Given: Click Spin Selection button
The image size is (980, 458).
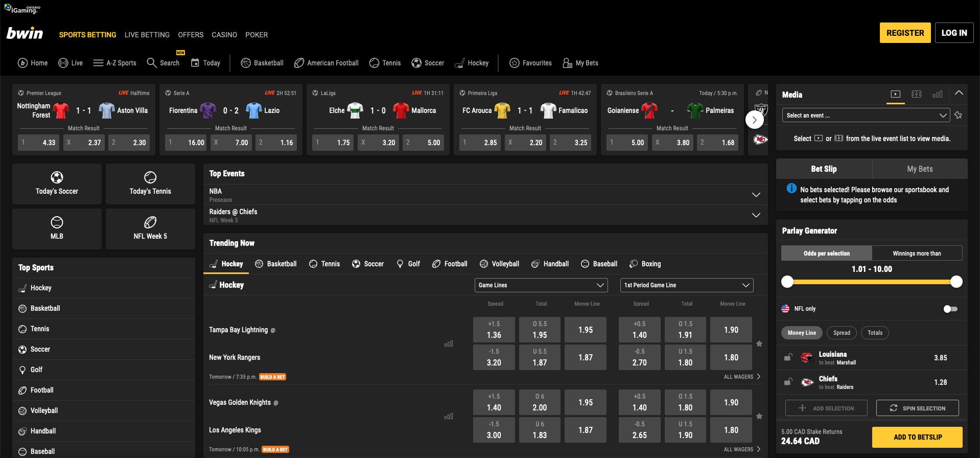Looking at the screenshot, I should click(917, 408).
